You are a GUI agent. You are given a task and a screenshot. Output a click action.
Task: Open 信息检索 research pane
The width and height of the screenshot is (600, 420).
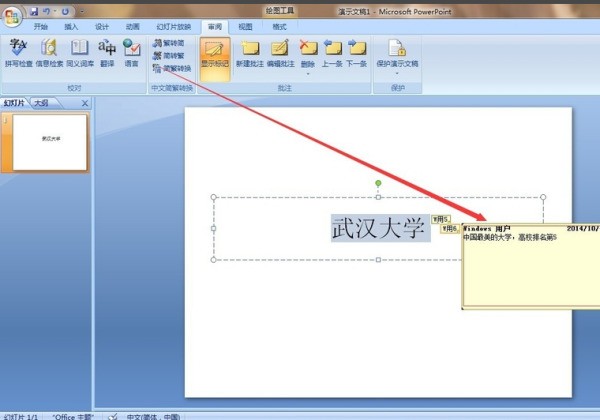[x=49, y=53]
